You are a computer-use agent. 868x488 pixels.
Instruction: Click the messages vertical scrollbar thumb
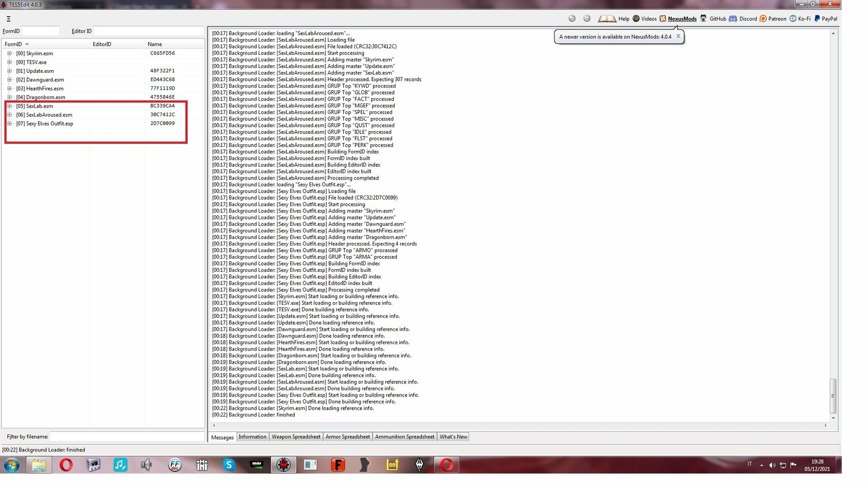click(833, 396)
